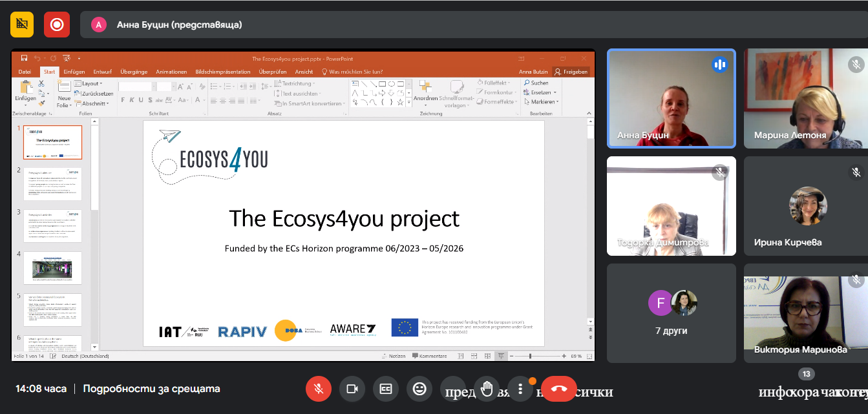868x414 pixels.
Task: Open the Animationen tab
Action: click(171, 72)
